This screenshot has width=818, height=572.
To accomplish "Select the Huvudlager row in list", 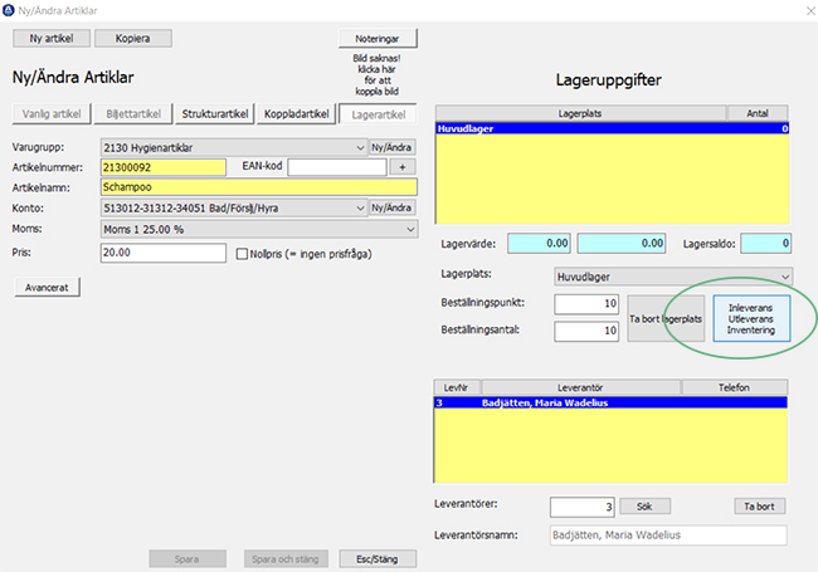I will (612, 128).
